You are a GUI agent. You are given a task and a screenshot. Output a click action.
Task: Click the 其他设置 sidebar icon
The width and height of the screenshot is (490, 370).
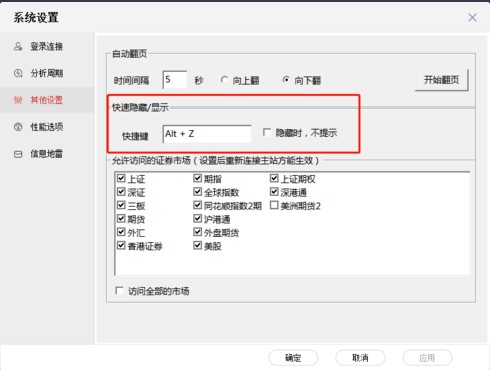(x=18, y=100)
